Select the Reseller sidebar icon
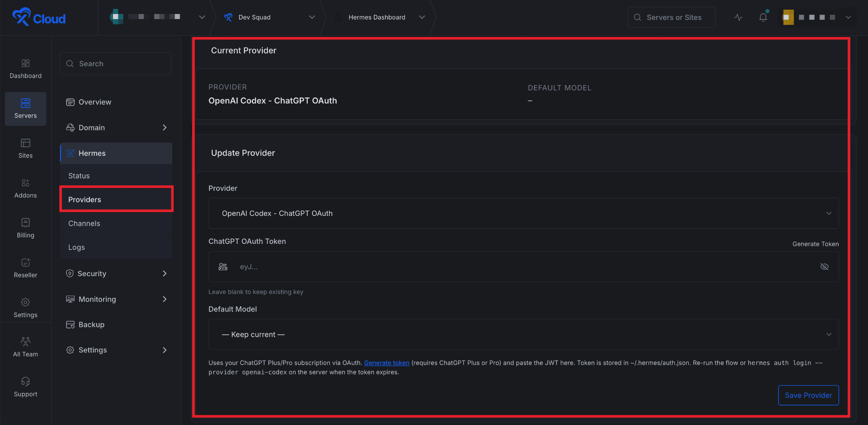868x425 pixels. click(25, 266)
